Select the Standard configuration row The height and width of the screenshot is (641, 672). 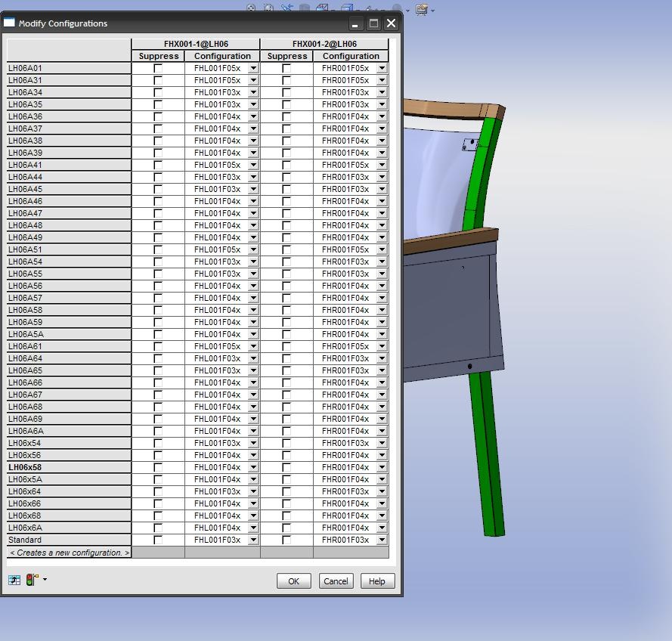(69, 540)
